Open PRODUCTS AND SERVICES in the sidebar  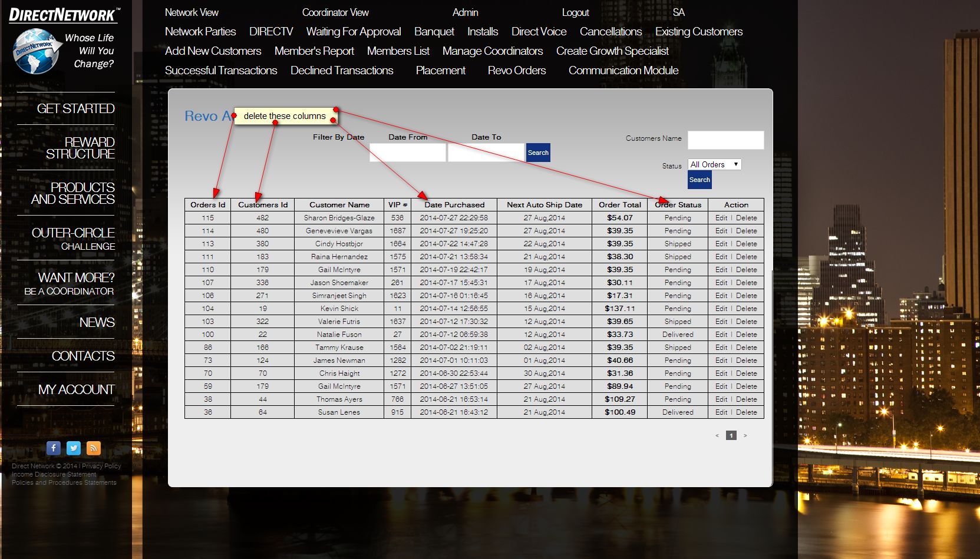pyautogui.click(x=73, y=193)
